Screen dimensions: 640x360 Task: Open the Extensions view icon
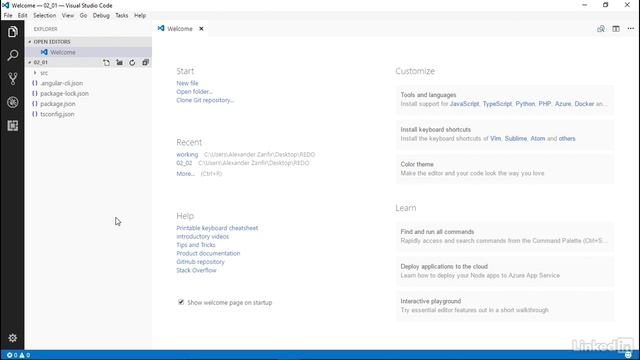point(13,126)
